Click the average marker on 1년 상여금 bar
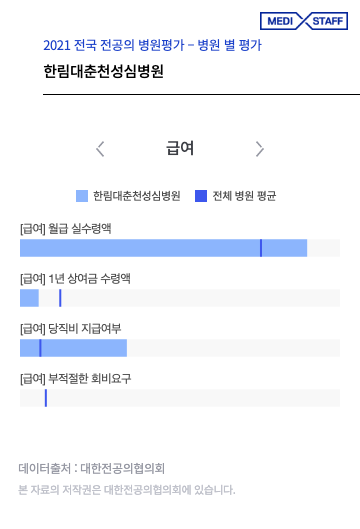This screenshot has width=360, height=529. point(60,298)
